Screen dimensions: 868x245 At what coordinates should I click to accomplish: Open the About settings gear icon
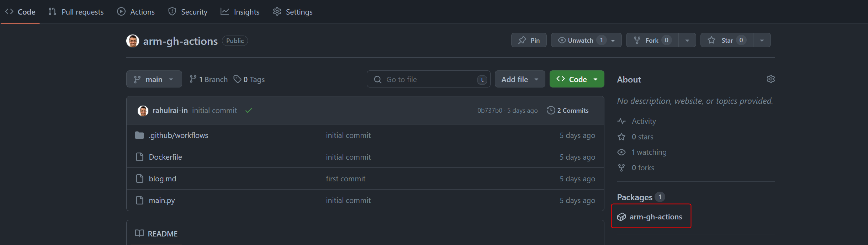pos(771,79)
